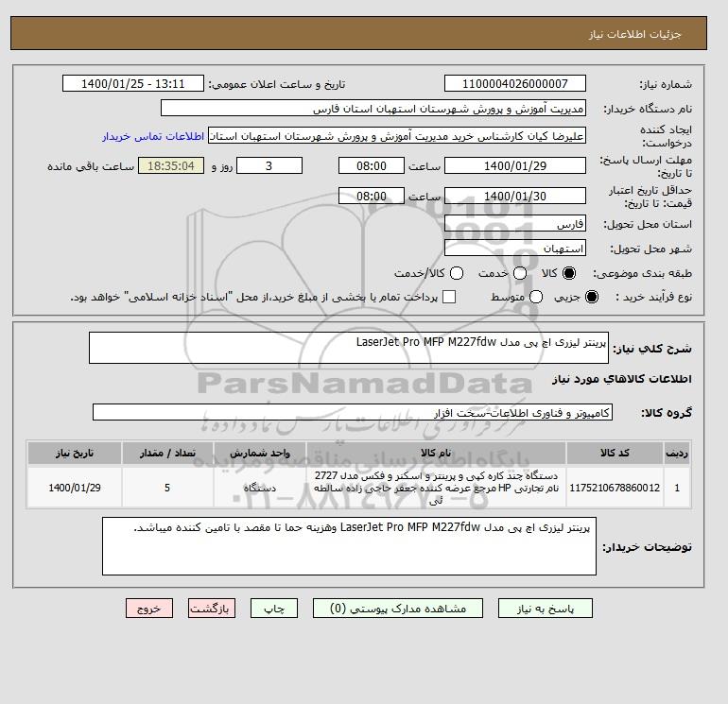Screen dimensions: 728x704
Task: Click goods group field کامپیوتر و فناوری اطلاعات
Action: (x=353, y=412)
